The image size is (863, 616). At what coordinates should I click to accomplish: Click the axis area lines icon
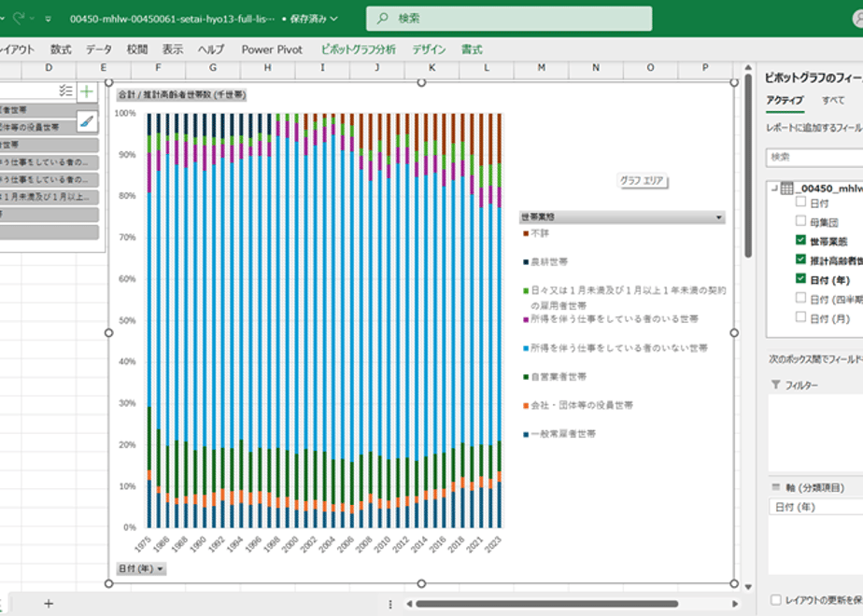point(776,487)
